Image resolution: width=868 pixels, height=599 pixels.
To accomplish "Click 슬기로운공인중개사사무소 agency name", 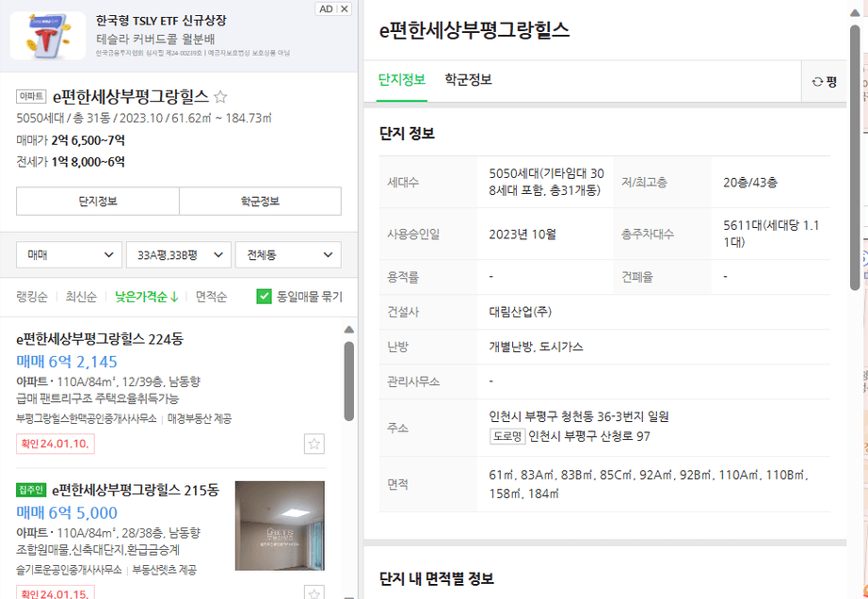I will click(x=70, y=570).
